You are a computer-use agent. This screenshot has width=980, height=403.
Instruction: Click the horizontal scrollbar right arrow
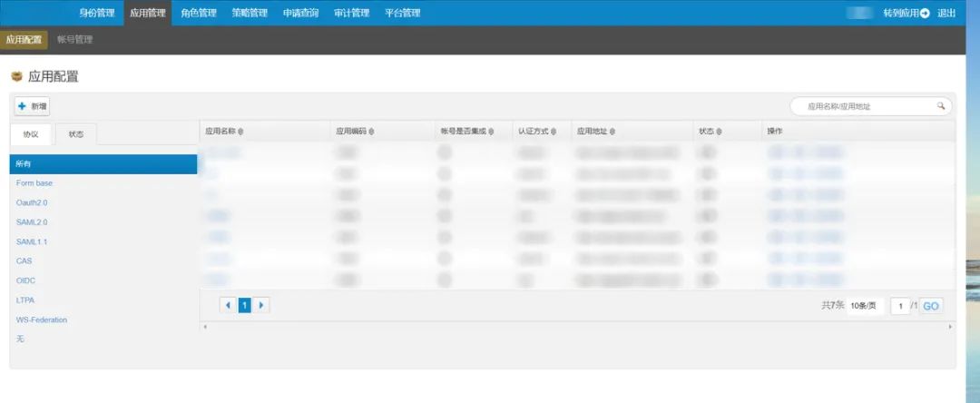[x=951, y=326]
